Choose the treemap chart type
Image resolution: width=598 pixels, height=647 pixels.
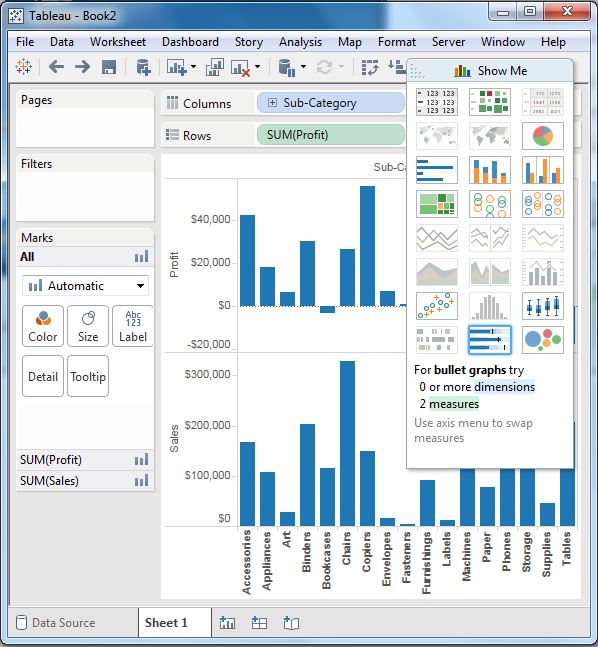tap(437, 204)
